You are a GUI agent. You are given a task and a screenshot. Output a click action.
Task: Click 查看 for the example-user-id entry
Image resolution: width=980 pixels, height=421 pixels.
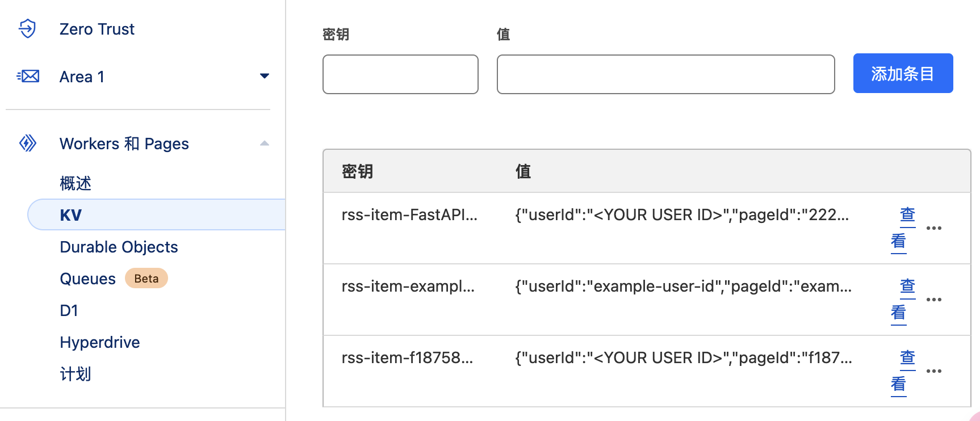[x=903, y=300]
